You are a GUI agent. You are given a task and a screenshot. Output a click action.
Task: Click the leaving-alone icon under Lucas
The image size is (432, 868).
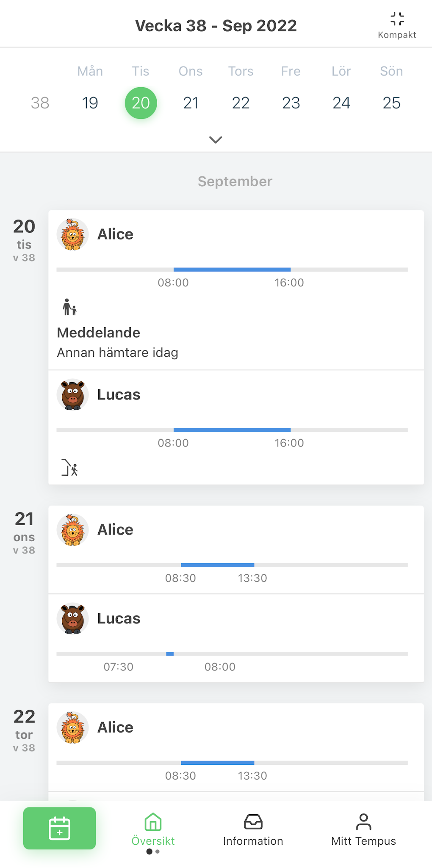point(69,468)
